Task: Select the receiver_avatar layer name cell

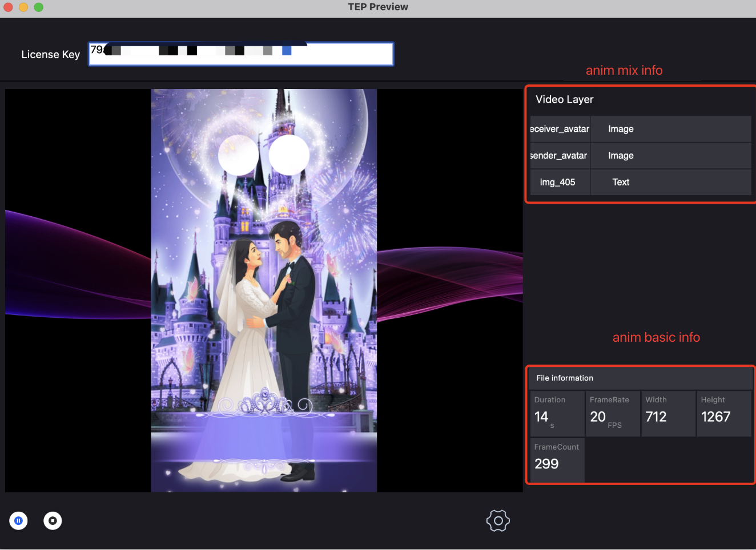Action: tap(560, 129)
